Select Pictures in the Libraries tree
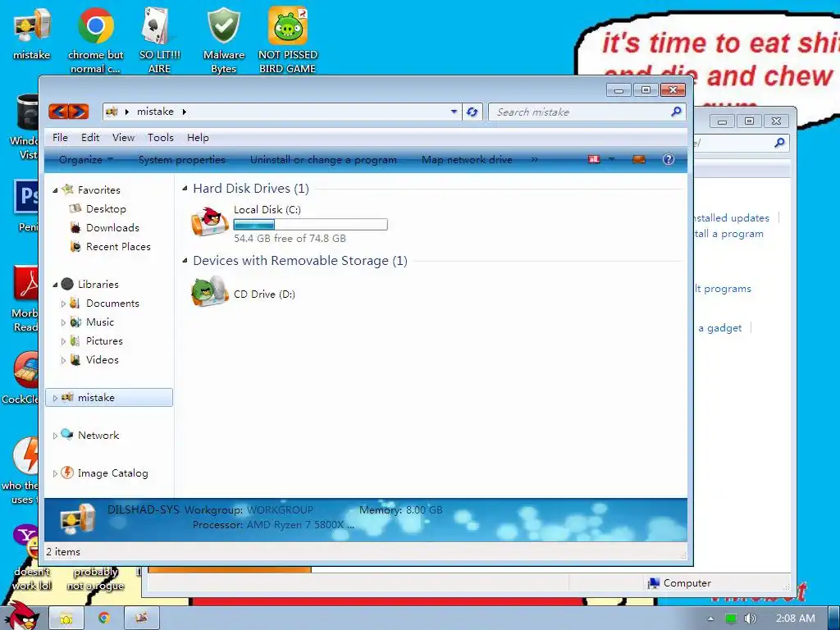Image resolution: width=840 pixels, height=630 pixels. point(104,340)
